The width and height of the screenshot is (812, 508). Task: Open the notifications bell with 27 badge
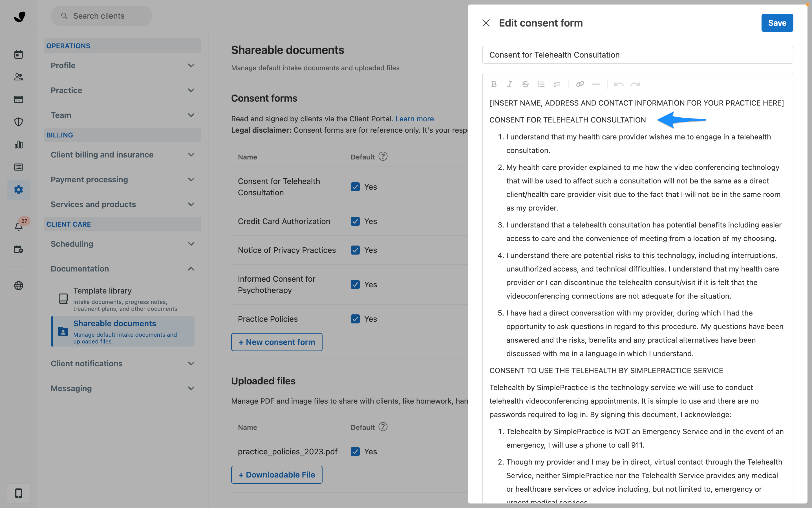pos(18,226)
